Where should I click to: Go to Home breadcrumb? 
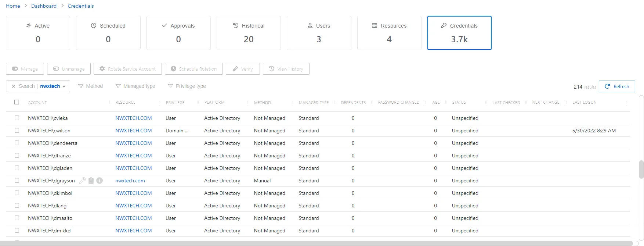[x=13, y=6]
